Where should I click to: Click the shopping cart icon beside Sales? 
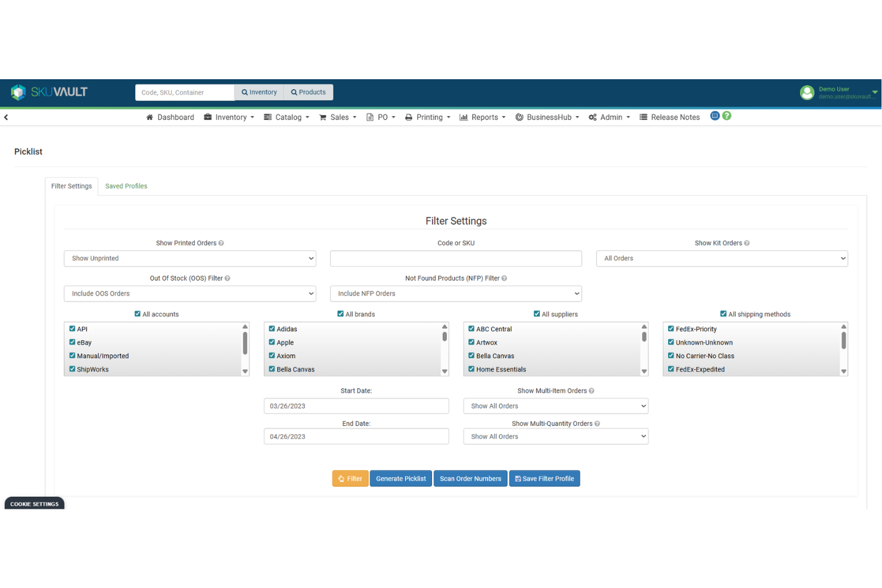(x=322, y=117)
